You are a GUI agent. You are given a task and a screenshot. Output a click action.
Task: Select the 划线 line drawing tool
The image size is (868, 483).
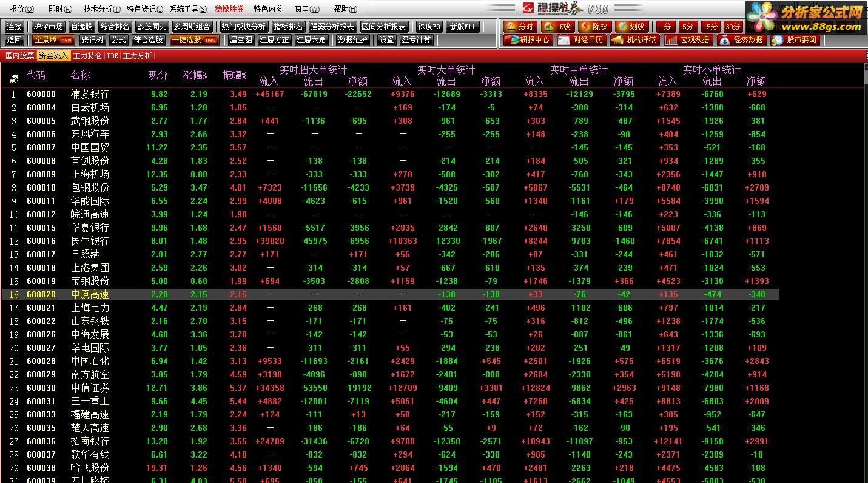click(631, 27)
